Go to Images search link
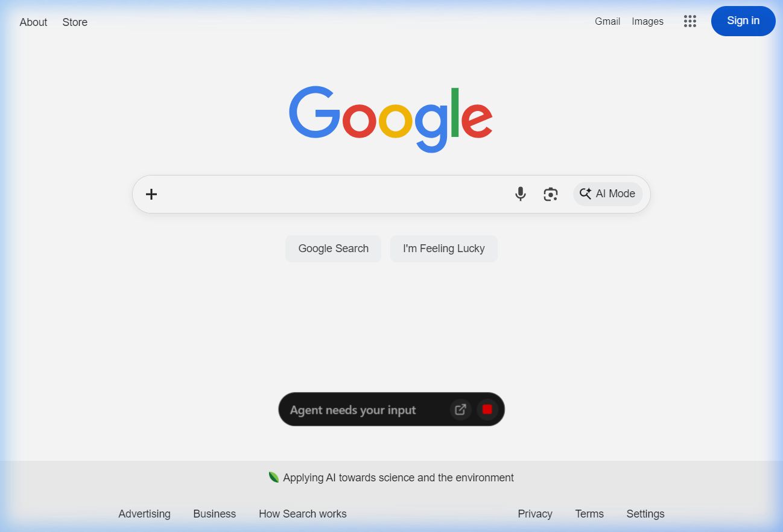Image resolution: width=783 pixels, height=532 pixels. (647, 21)
